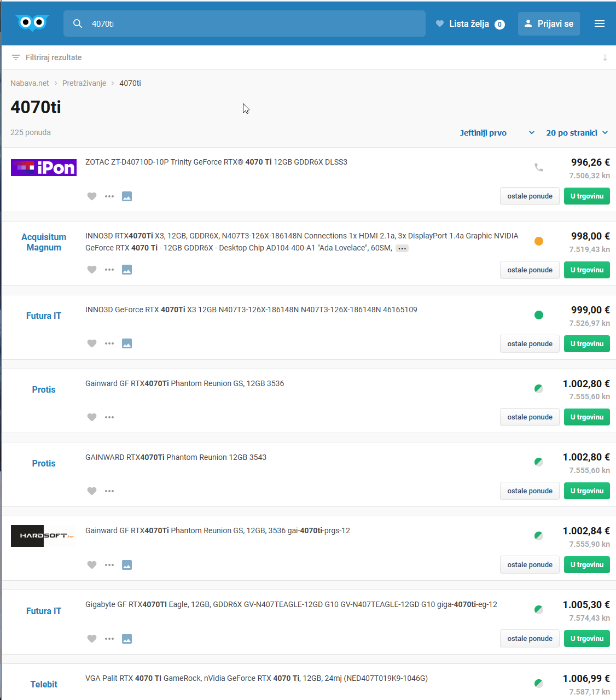Open VGA Palit RTX 4070 TI GameRock title
Image resolution: width=616 pixels, height=700 pixels.
257,678
